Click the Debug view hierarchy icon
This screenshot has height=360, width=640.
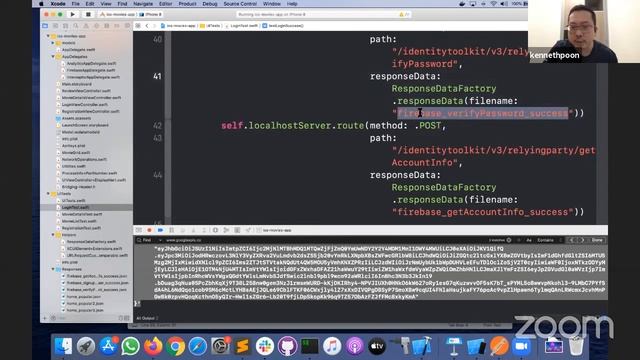tap(215, 230)
